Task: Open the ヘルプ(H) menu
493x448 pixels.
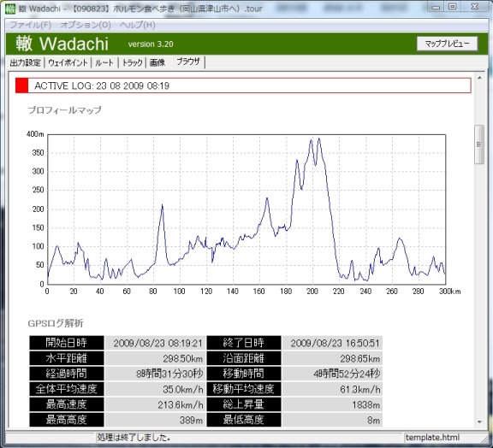Action: coord(138,25)
